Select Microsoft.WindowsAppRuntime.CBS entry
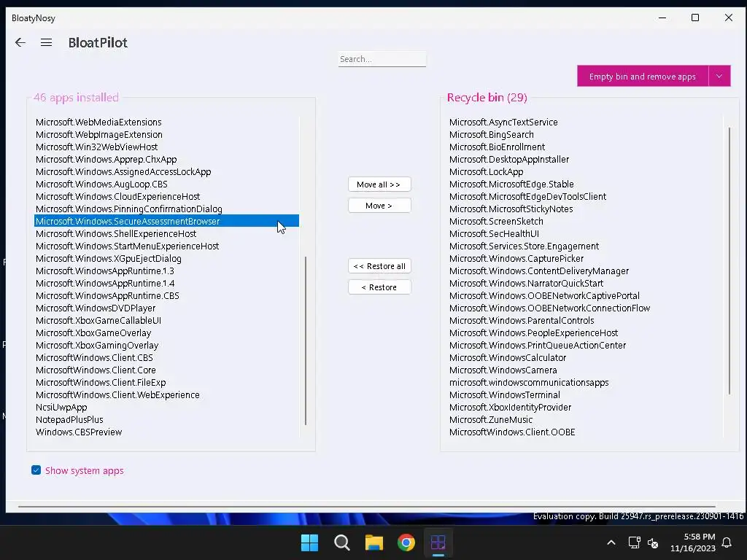The image size is (747, 560). (x=166, y=295)
